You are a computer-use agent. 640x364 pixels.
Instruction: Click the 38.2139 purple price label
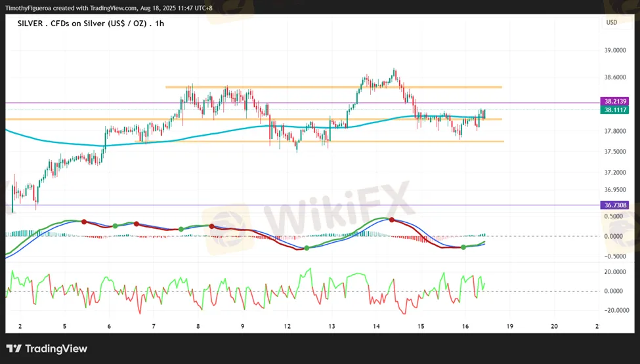pyautogui.click(x=615, y=102)
